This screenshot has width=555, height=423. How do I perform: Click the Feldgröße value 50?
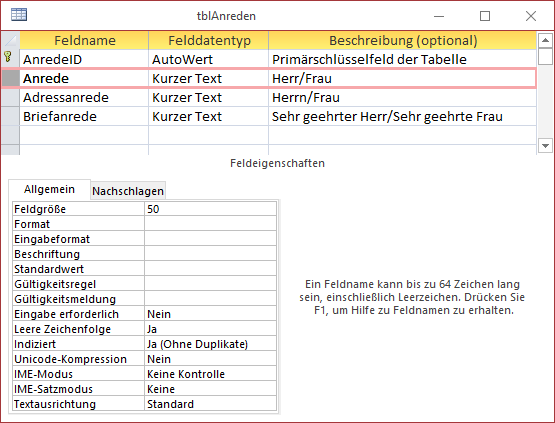[x=210, y=209]
